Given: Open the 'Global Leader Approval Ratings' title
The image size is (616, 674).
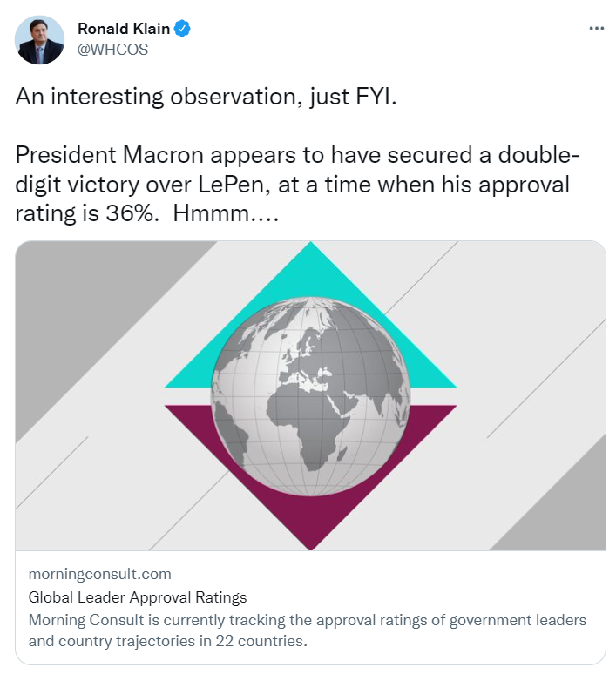Looking at the screenshot, I should click(x=138, y=597).
